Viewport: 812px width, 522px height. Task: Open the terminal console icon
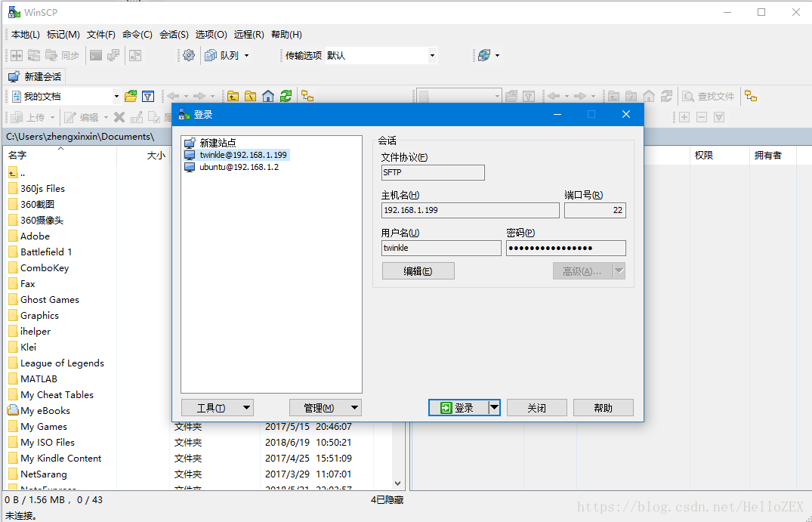point(96,55)
